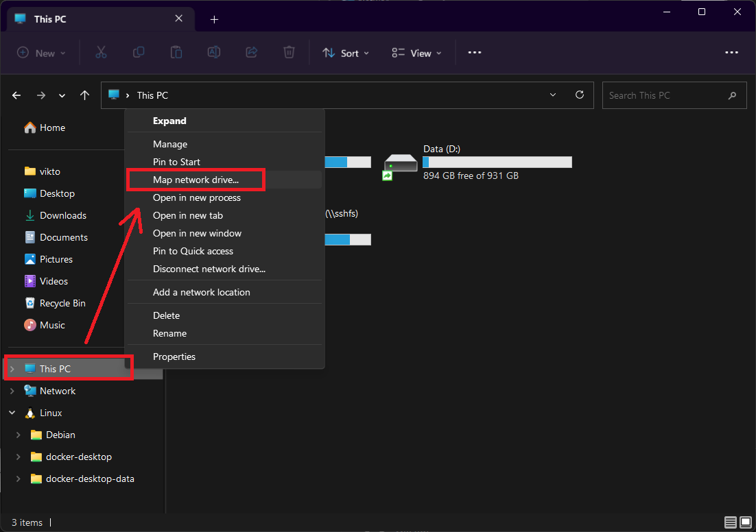Close the This PC tab
Screen dimensions: 756x532
[178, 19]
